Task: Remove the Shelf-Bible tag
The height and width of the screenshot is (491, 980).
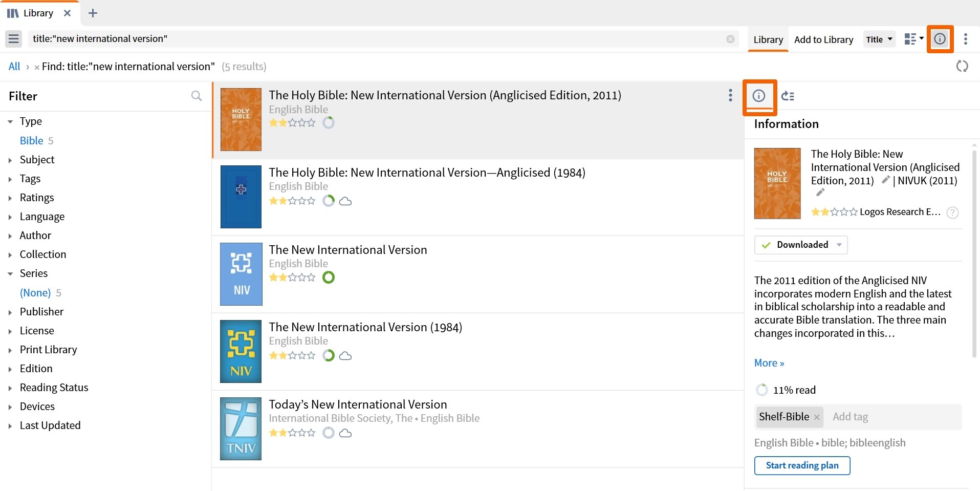Action: pos(817,417)
